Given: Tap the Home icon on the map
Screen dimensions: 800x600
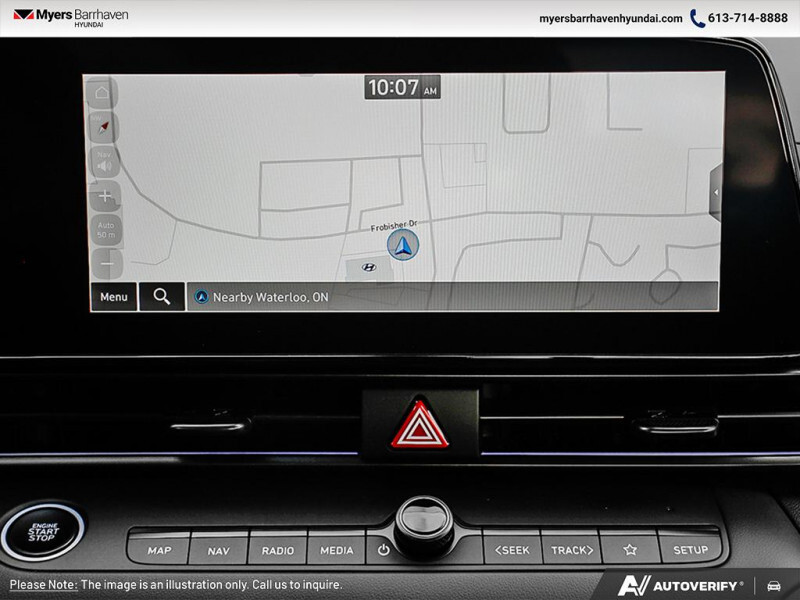Looking at the screenshot, I should pyautogui.click(x=102, y=93).
